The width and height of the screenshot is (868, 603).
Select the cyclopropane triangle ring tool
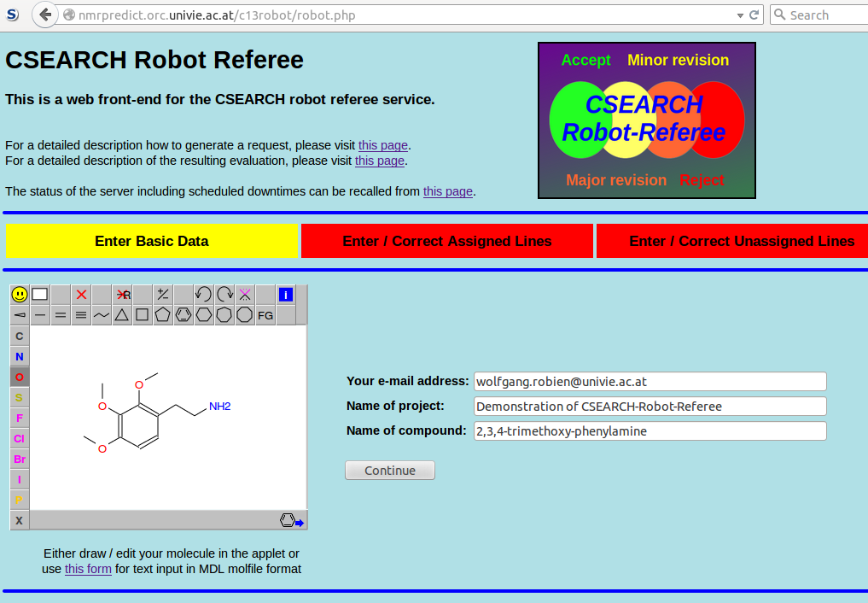[x=122, y=315]
